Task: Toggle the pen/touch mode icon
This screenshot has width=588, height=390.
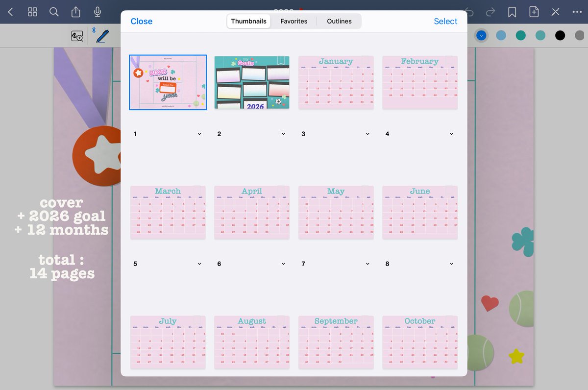Action: click(x=555, y=12)
